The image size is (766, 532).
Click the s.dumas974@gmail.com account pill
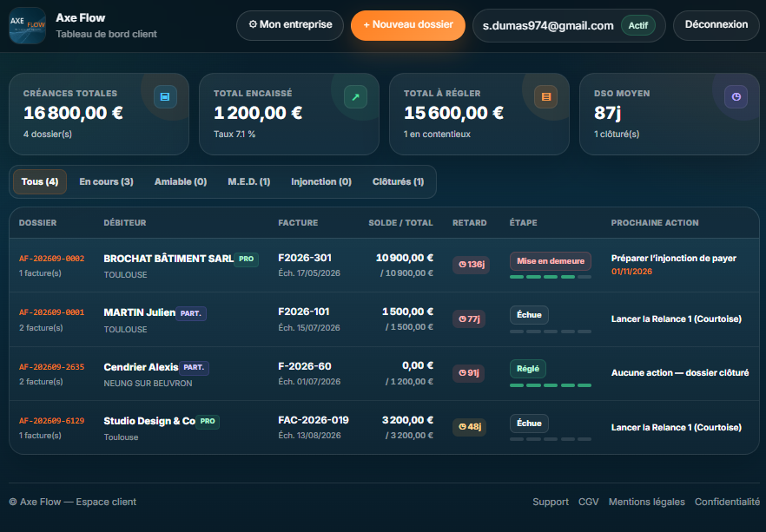(x=569, y=26)
